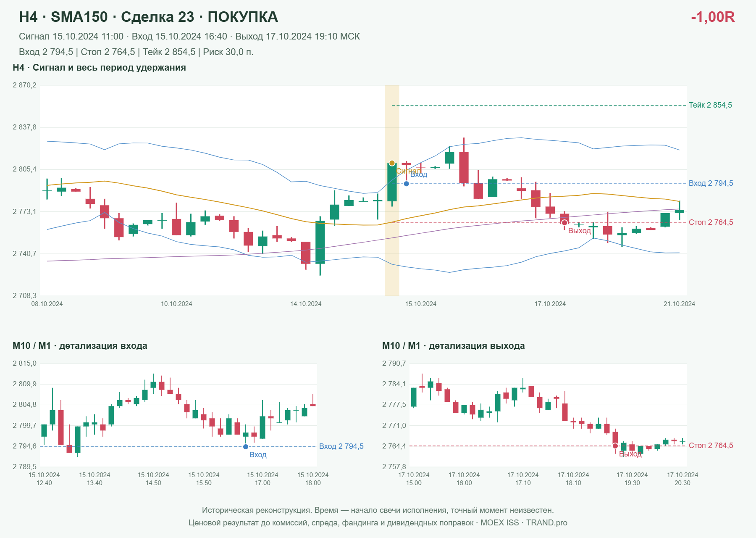This screenshot has width=756, height=538.
Task: Click heading 'H4 · Сигнал и весь период удержания'
Action: 99,68
